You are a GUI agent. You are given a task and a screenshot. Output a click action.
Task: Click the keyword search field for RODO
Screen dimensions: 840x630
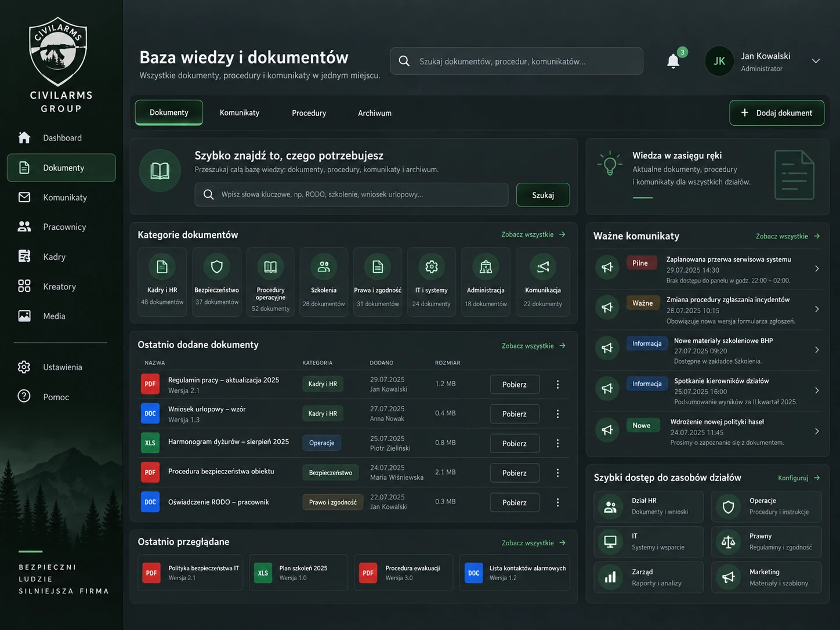pyautogui.click(x=352, y=194)
